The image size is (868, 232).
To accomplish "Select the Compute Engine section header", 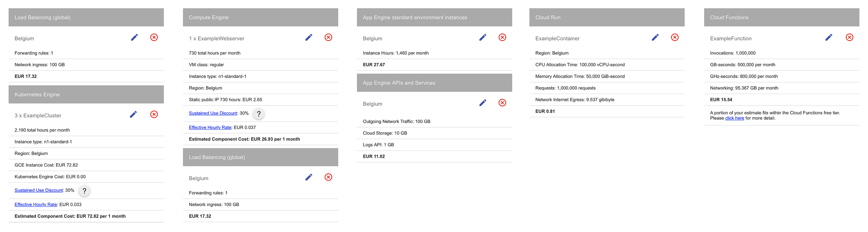I will [260, 17].
